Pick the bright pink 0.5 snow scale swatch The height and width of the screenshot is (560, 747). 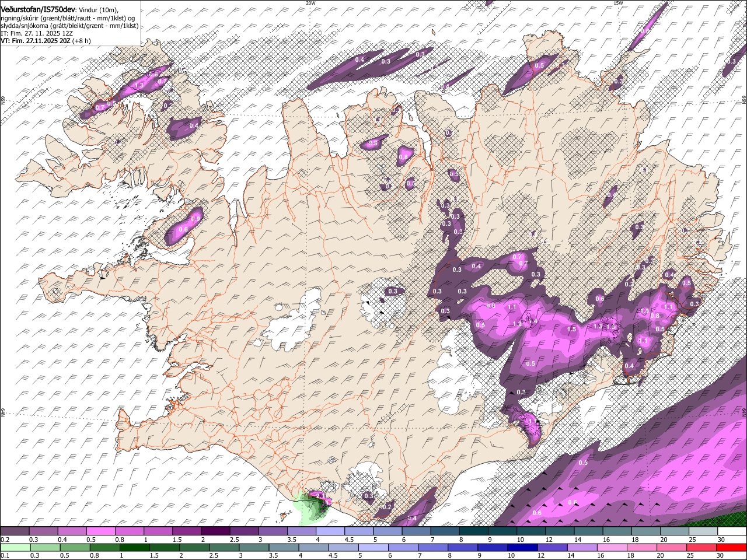click(x=100, y=531)
